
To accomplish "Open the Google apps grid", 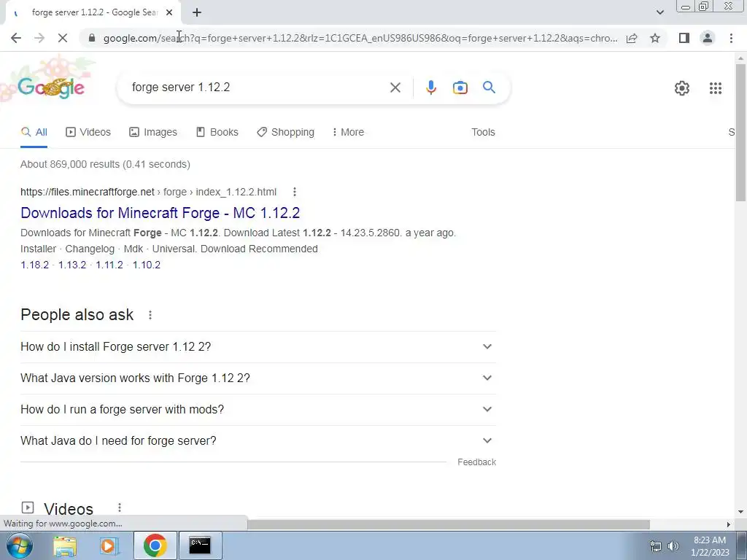I will coord(715,88).
